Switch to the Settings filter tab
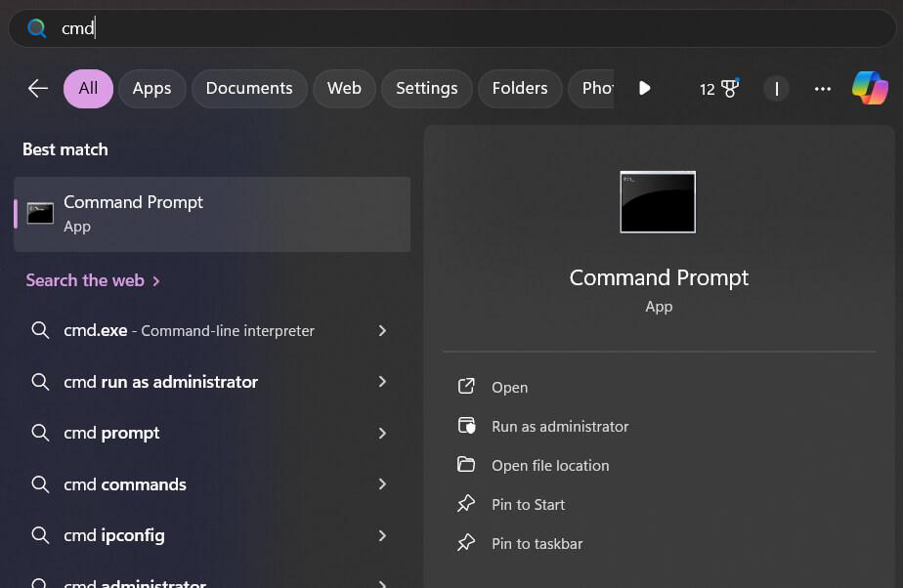Screen dimensions: 903x588 (x=427, y=89)
